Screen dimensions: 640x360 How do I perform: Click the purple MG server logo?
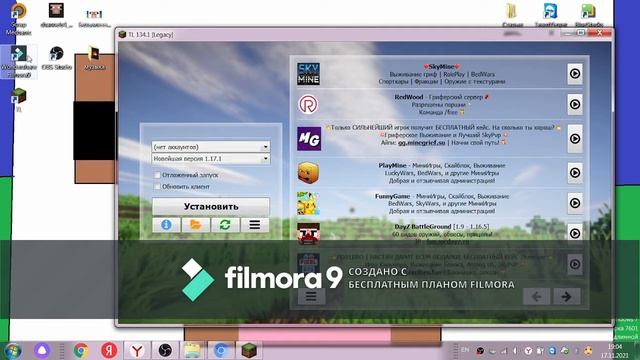(x=309, y=139)
